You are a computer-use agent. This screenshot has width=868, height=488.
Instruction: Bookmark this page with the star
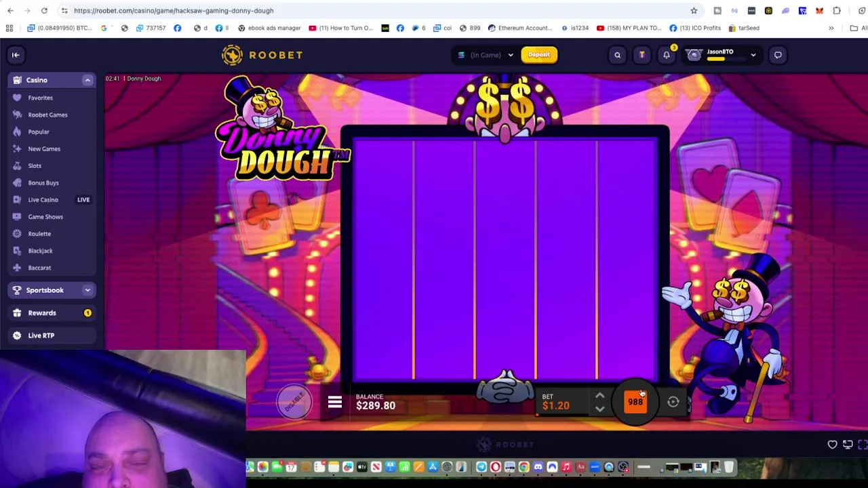click(694, 11)
